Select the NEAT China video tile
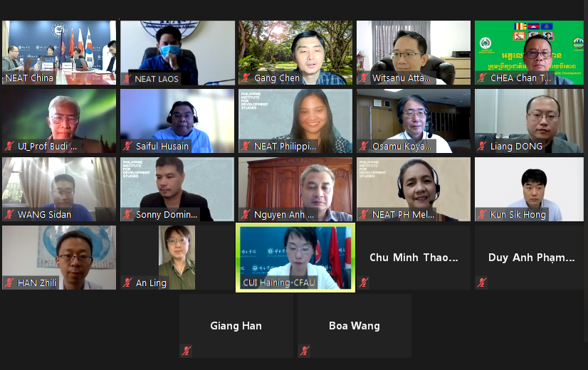The width and height of the screenshot is (588, 370). [59, 53]
